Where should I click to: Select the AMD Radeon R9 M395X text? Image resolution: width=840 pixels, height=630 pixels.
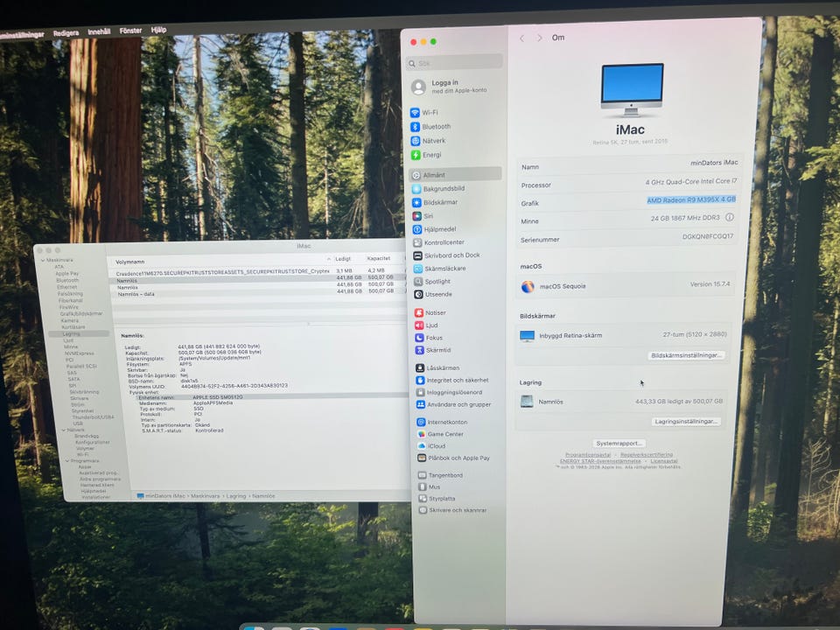click(x=691, y=199)
